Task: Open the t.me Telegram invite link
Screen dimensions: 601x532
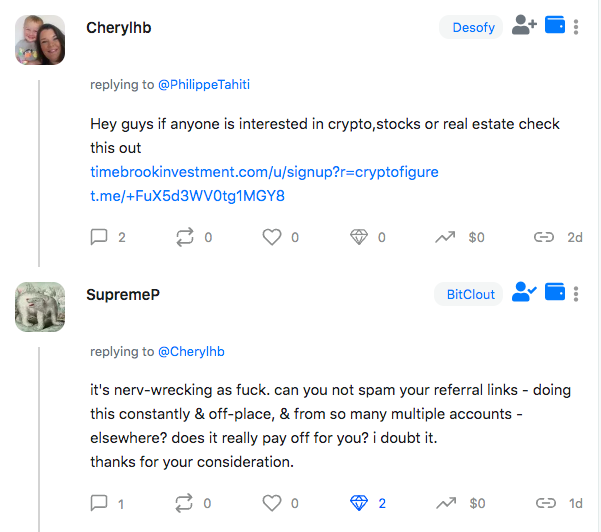Action: (x=187, y=196)
